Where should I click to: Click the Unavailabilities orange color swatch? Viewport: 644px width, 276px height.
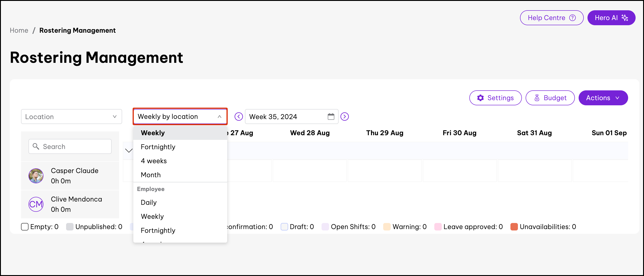(x=514, y=227)
